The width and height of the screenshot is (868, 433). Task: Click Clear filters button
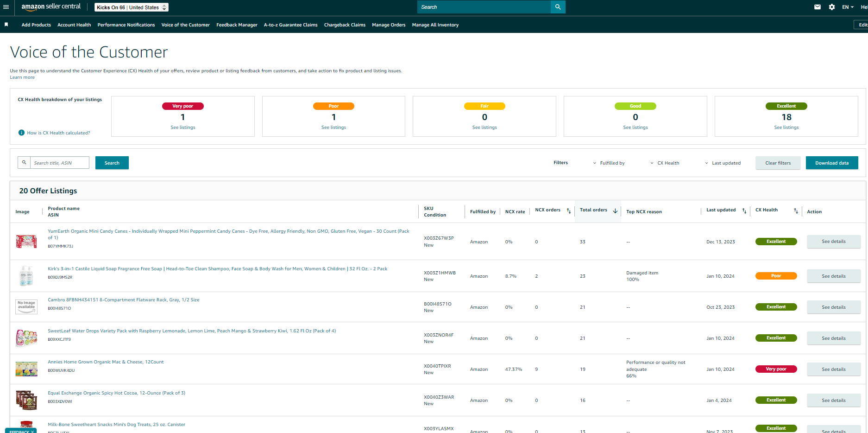(x=778, y=163)
